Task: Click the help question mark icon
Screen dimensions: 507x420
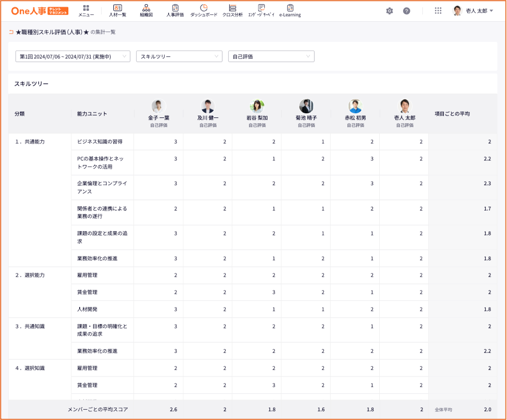Action: pos(407,11)
